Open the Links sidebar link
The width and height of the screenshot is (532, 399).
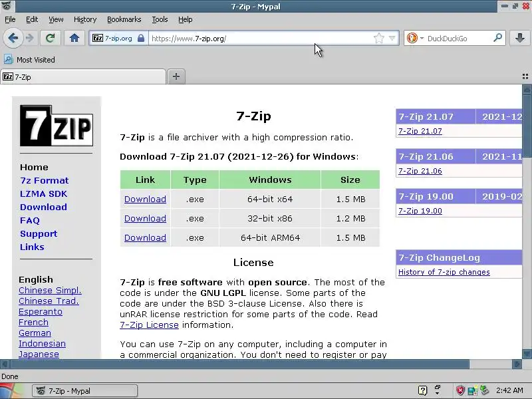point(32,247)
